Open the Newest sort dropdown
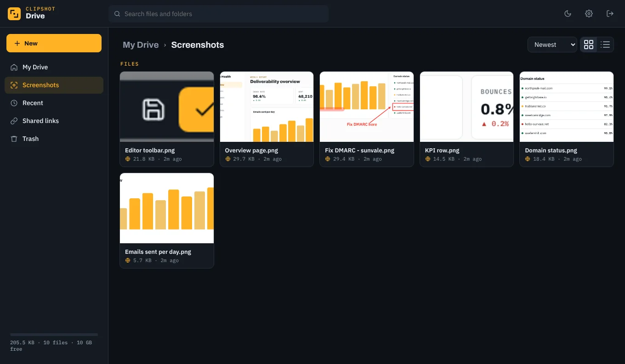The width and height of the screenshot is (625, 364). 552,45
